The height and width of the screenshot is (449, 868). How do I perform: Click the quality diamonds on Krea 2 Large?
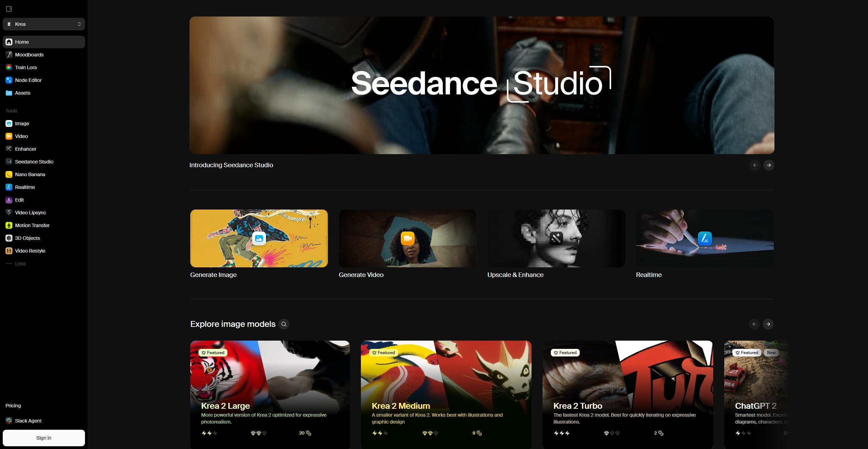(x=259, y=433)
